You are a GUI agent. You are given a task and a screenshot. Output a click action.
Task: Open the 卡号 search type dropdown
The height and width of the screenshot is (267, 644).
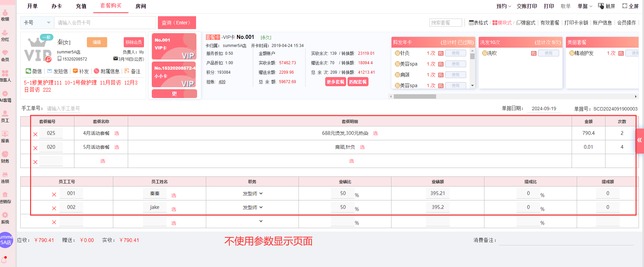pyautogui.click(x=37, y=23)
